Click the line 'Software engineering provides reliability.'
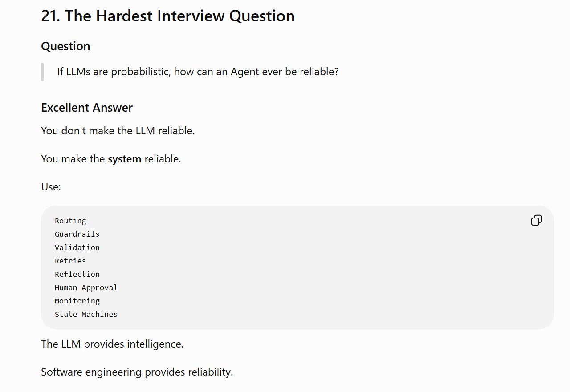 (137, 372)
